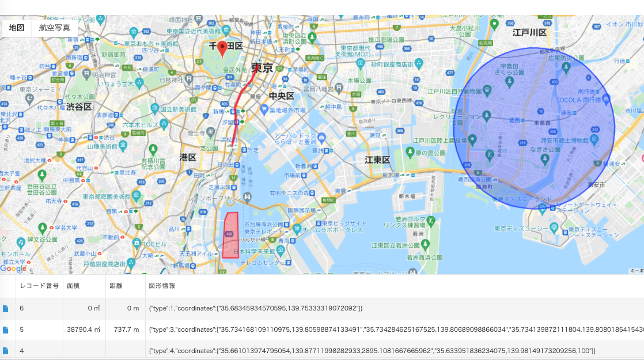Click 夢の島公園 park icon
The image size is (644, 360).
410,152
